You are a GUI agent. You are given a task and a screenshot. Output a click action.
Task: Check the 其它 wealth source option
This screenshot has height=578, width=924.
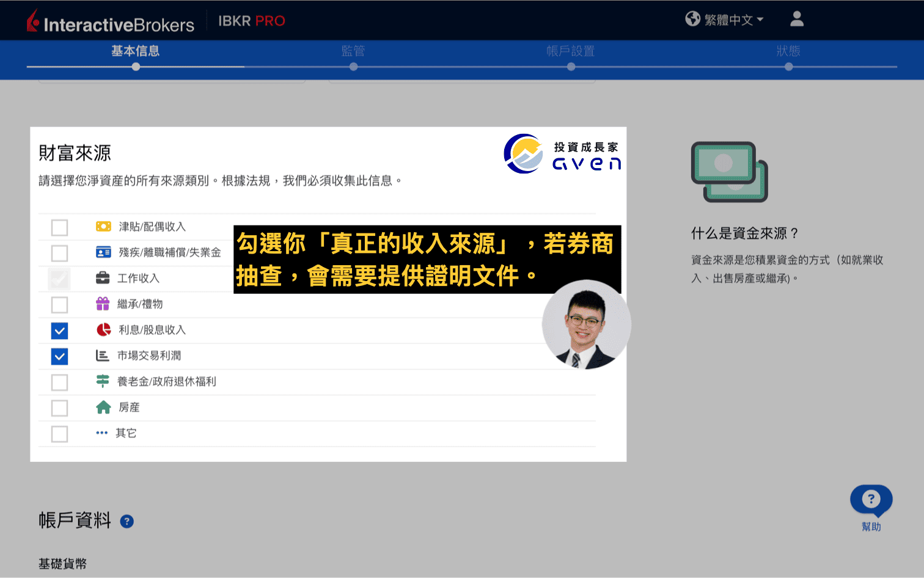click(59, 434)
